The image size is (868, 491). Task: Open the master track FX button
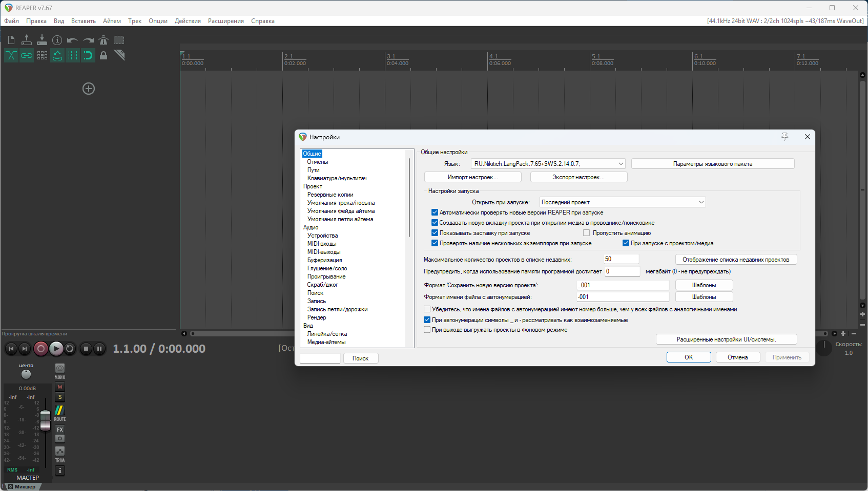[x=60, y=430]
